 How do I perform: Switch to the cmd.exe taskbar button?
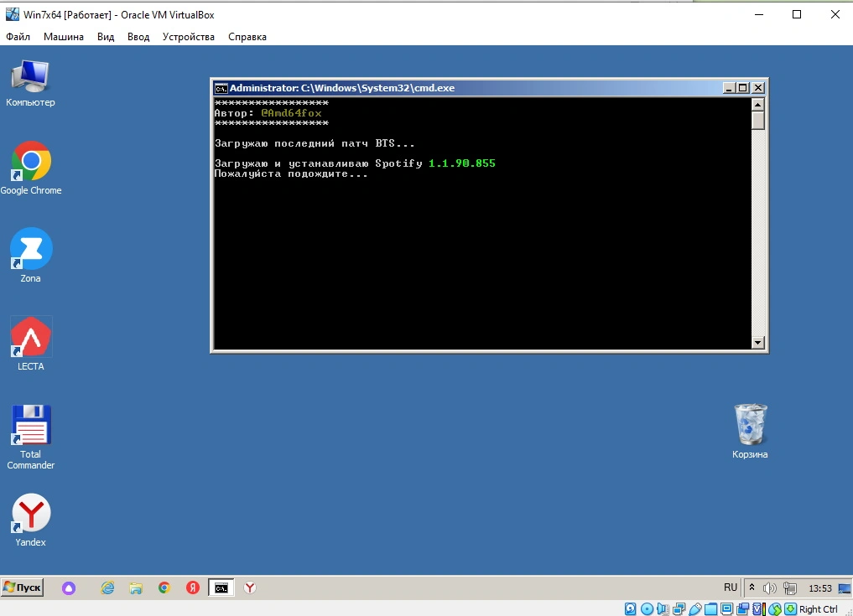point(221,588)
